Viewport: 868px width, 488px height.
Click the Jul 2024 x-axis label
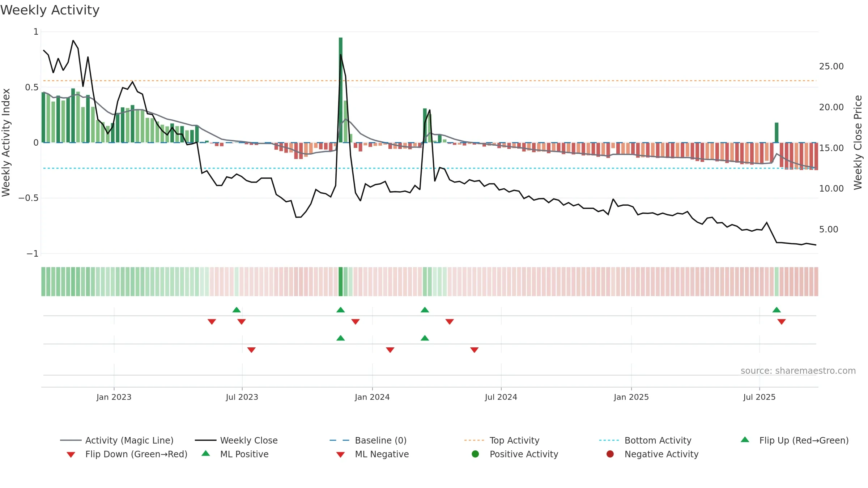pyautogui.click(x=501, y=397)
